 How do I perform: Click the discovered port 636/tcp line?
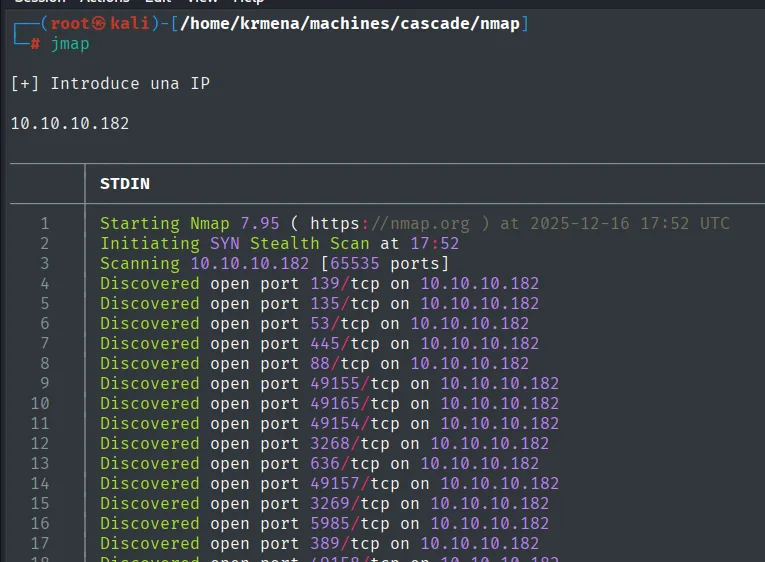(320, 463)
